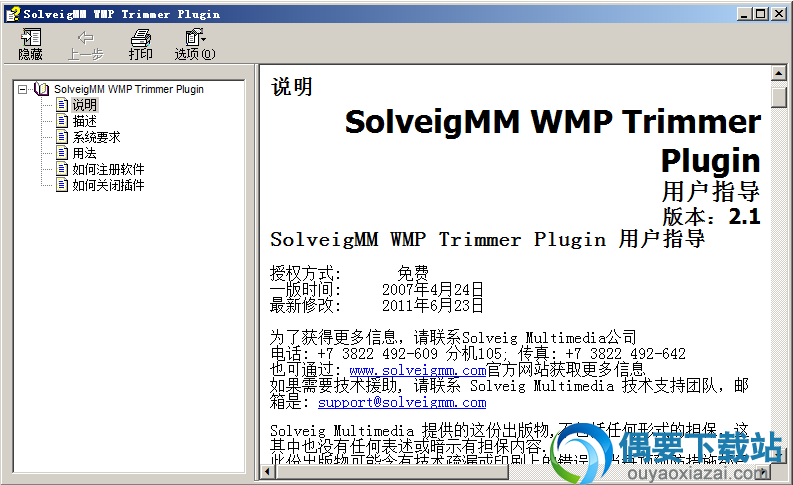Click the horizontal scrollbar left arrow
Viewport: 793px width, 485px height.
pyautogui.click(x=268, y=472)
